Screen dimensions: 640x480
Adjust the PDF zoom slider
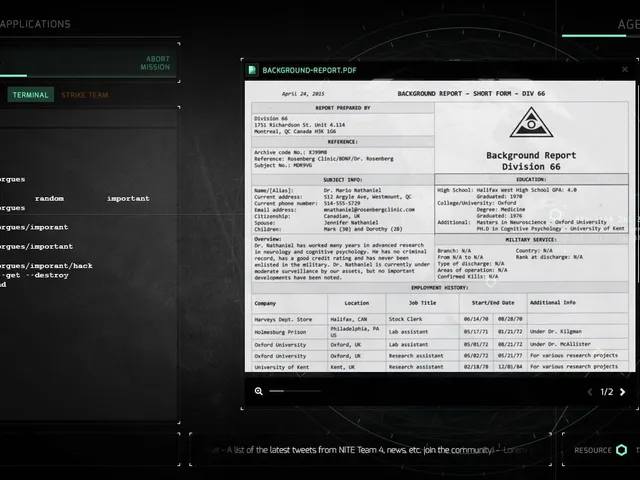295,391
